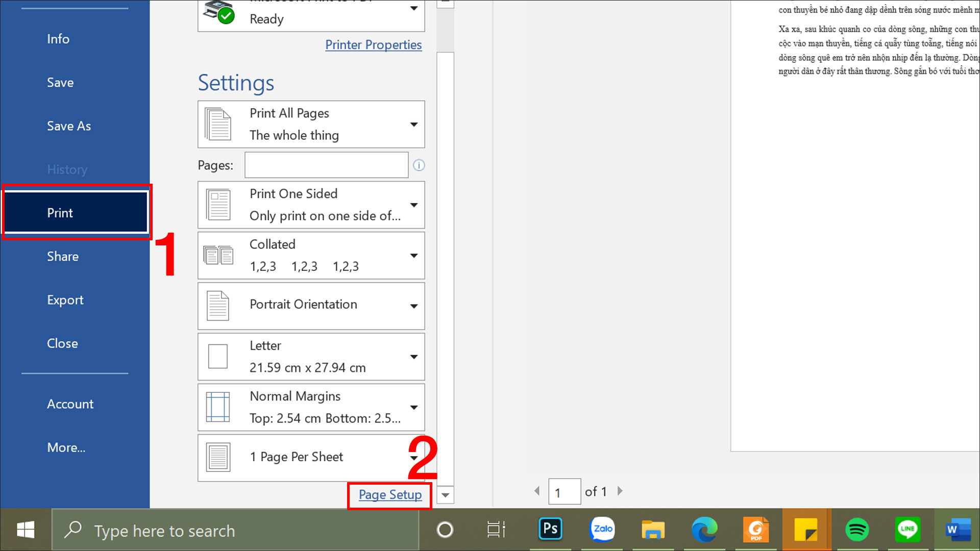Click the Pages info icon
Image resolution: width=980 pixels, height=551 pixels.
pyautogui.click(x=419, y=165)
